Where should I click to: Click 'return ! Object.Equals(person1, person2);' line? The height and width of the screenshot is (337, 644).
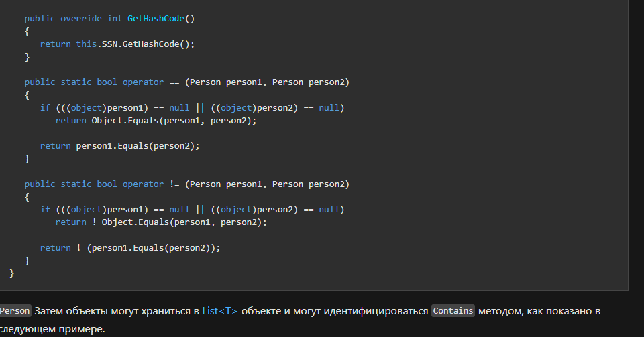click(161, 222)
